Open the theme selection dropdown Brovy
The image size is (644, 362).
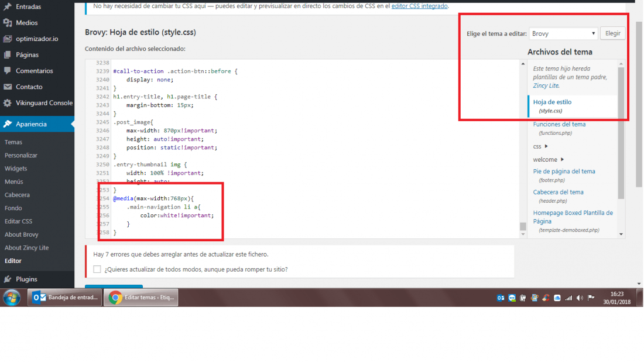pos(563,34)
